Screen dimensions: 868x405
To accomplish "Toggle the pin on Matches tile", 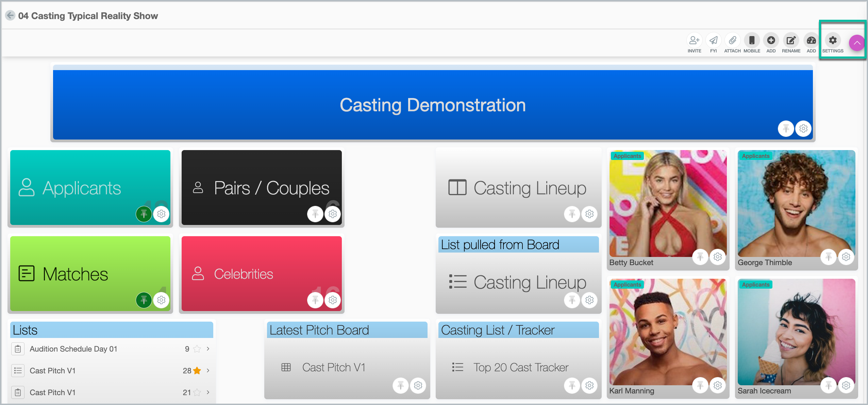I will point(144,300).
